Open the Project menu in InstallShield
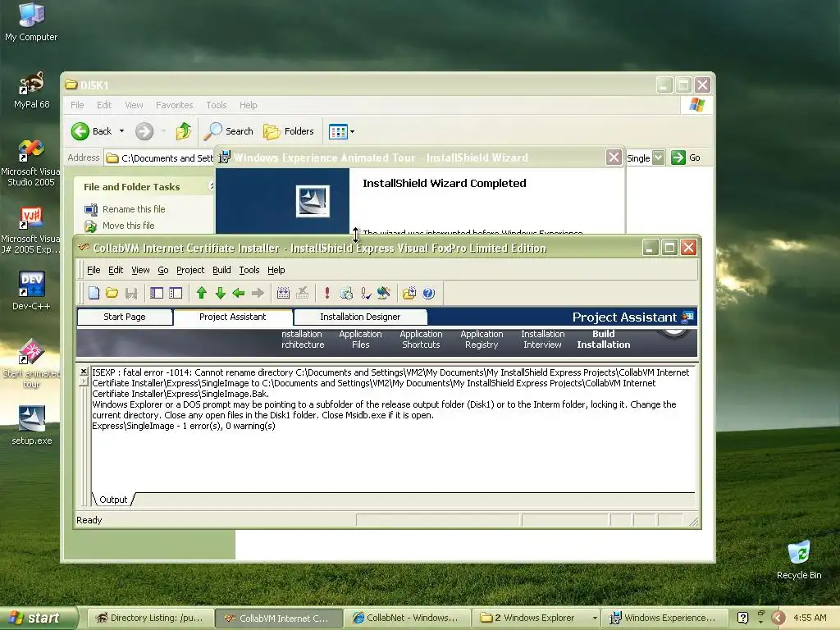840x630 pixels. click(190, 270)
